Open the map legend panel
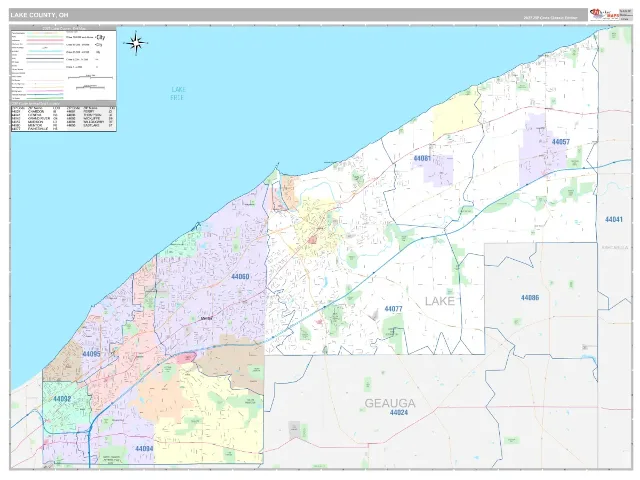This screenshot has width=640, height=480. coord(63,64)
